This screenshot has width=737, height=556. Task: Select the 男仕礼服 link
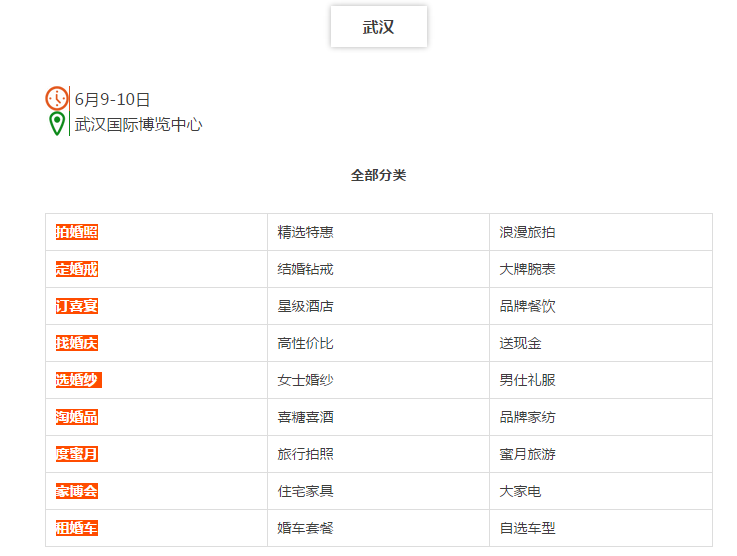[x=527, y=380]
